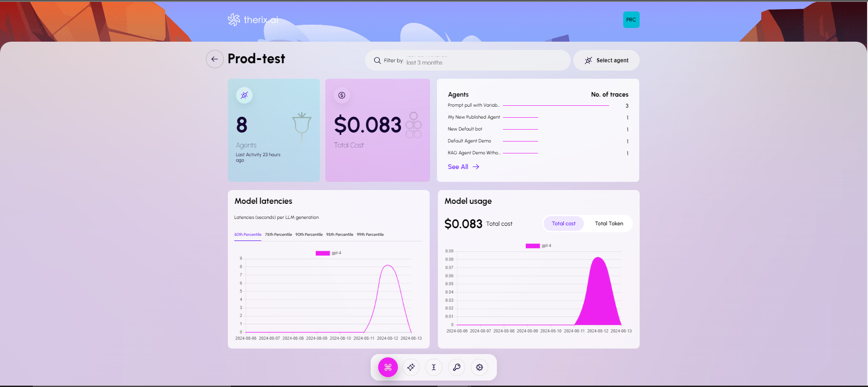Click the search magnifier icon in filter bar

click(x=377, y=60)
